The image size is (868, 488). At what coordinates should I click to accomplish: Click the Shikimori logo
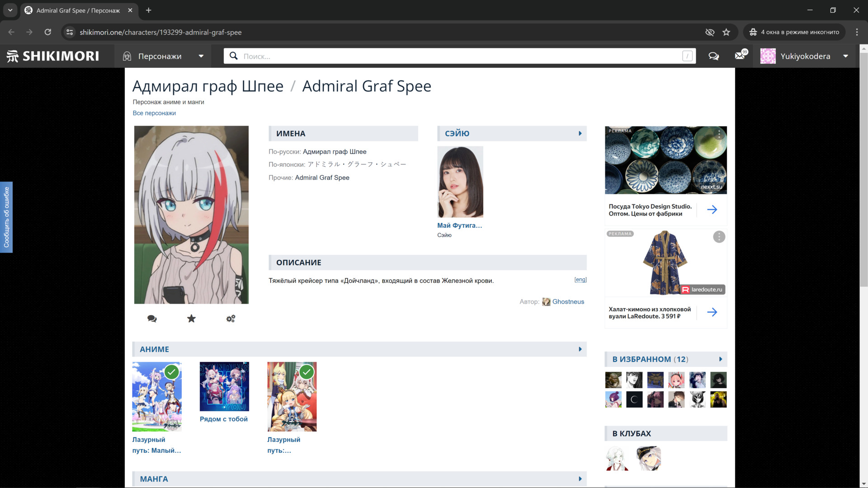(53, 56)
